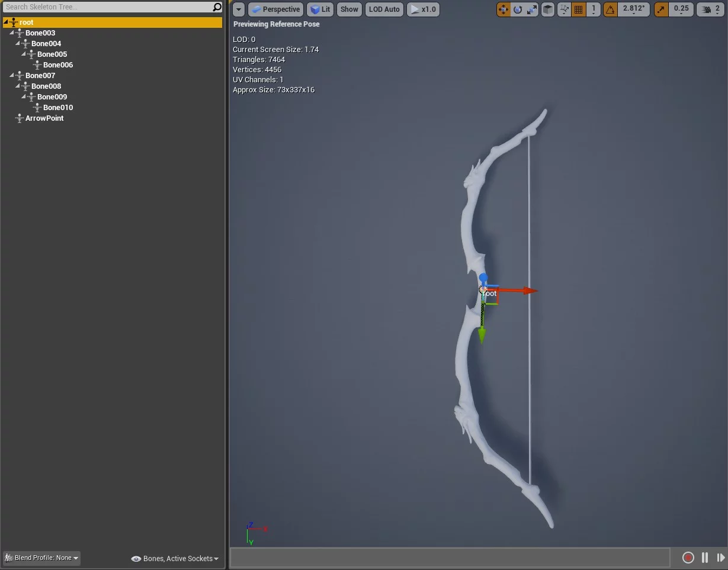Click the animation timeline scrub bar
The width and height of the screenshot is (728, 570).
pyautogui.click(x=450, y=557)
